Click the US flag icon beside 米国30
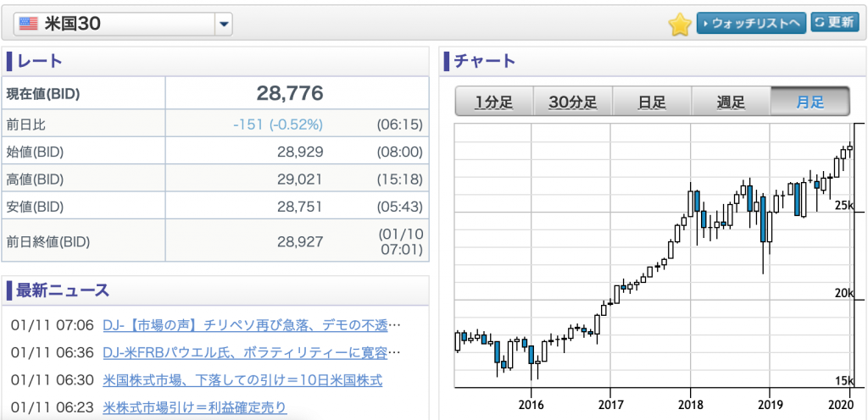 (x=28, y=24)
